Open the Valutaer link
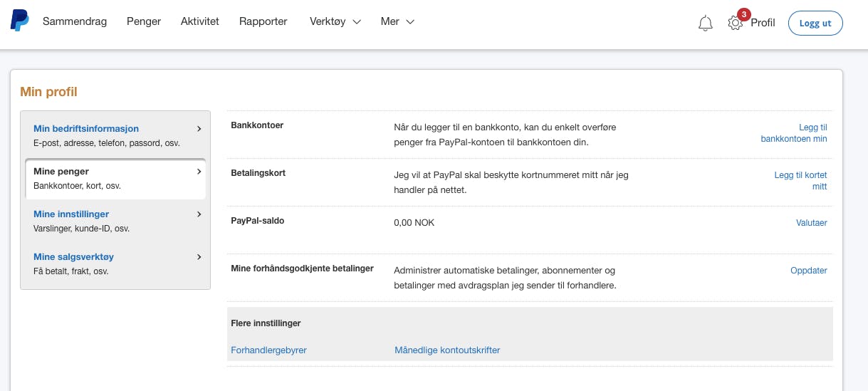The height and width of the screenshot is (391, 868). 812,223
